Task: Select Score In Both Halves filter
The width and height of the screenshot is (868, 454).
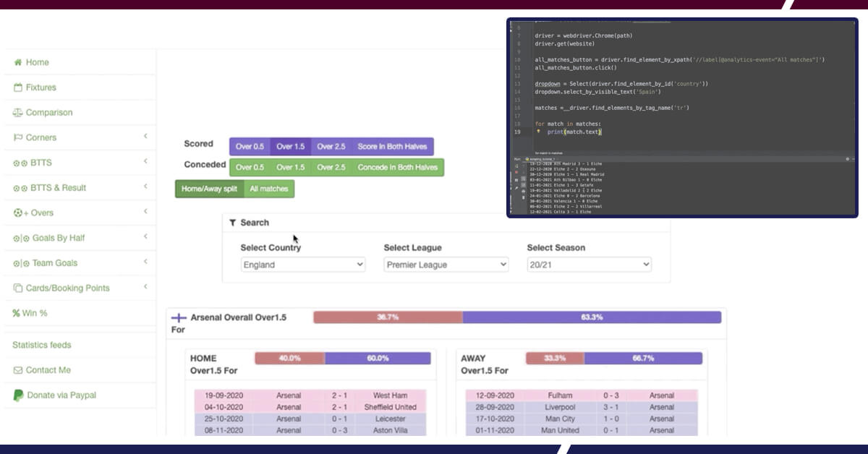Action: (x=392, y=147)
